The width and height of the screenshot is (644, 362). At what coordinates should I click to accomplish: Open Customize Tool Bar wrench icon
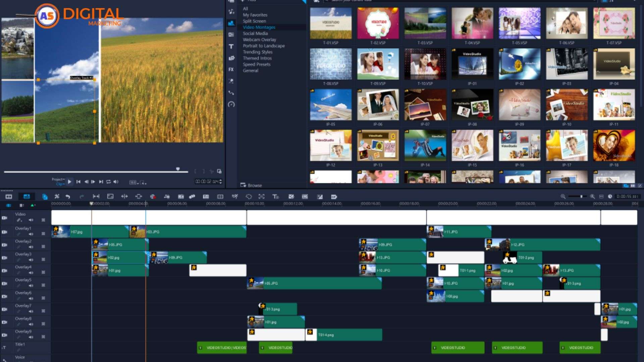pos(57,197)
